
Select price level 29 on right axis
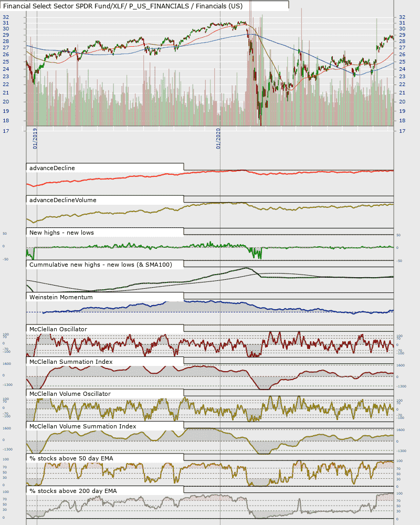coord(402,35)
